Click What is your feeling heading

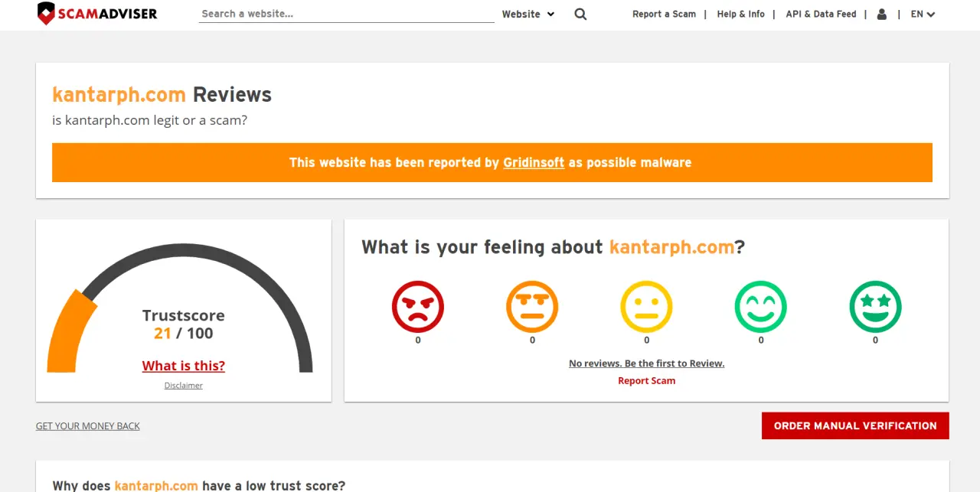click(x=553, y=247)
